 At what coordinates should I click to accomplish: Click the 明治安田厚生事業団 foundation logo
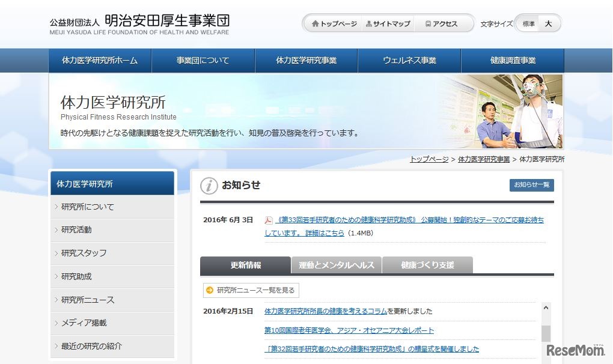(138, 23)
